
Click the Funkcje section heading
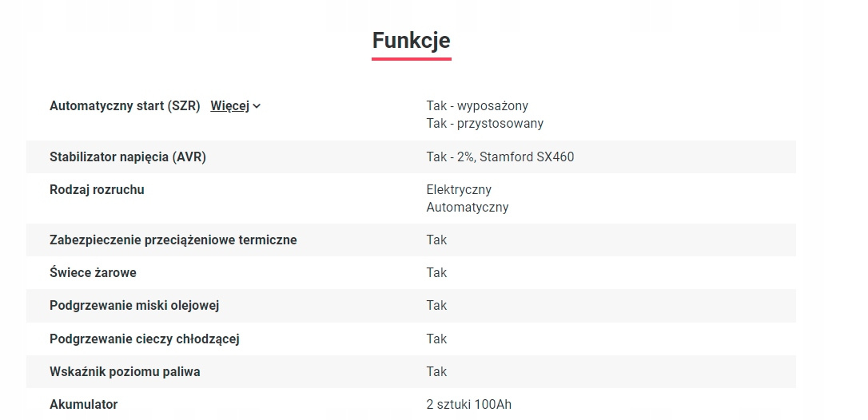click(x=411, y=41)
